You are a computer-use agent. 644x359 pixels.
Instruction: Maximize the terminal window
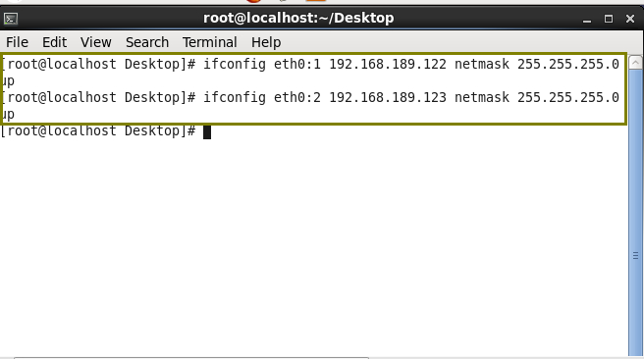click(609, 19)
